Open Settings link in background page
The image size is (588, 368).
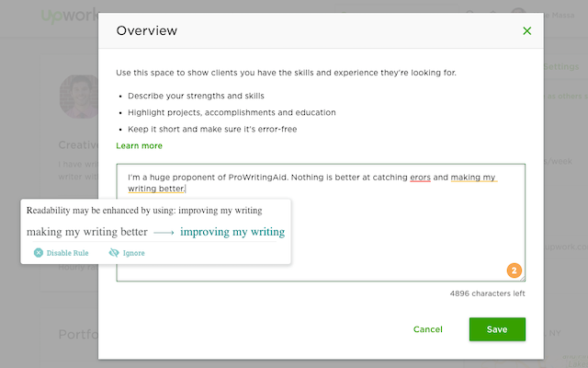point(561,67)
